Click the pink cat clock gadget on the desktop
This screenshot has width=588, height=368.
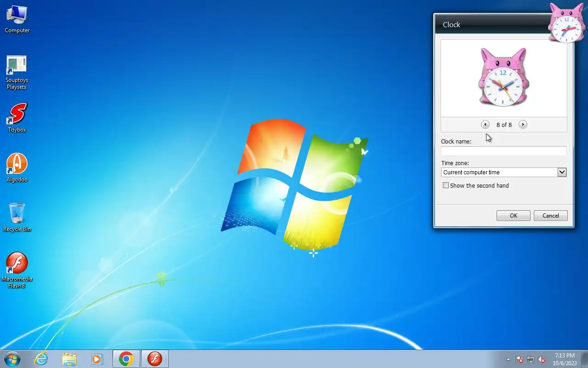pyautogui.click(x=567, y=23)
